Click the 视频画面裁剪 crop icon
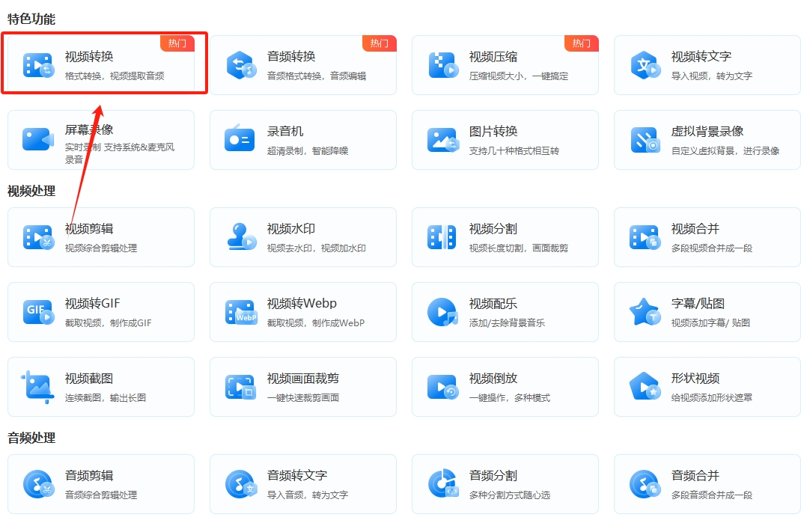 click(x=240, y=387)
